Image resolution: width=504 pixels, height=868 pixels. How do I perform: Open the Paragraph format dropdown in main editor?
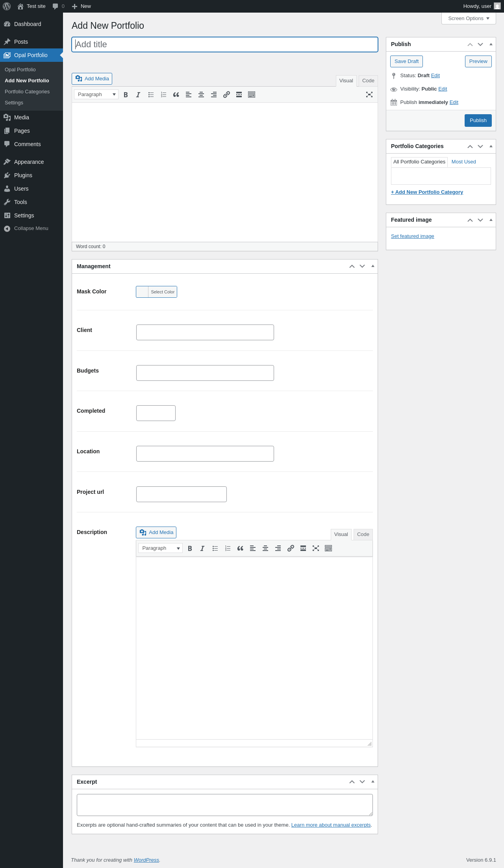(x=96, y=95)
